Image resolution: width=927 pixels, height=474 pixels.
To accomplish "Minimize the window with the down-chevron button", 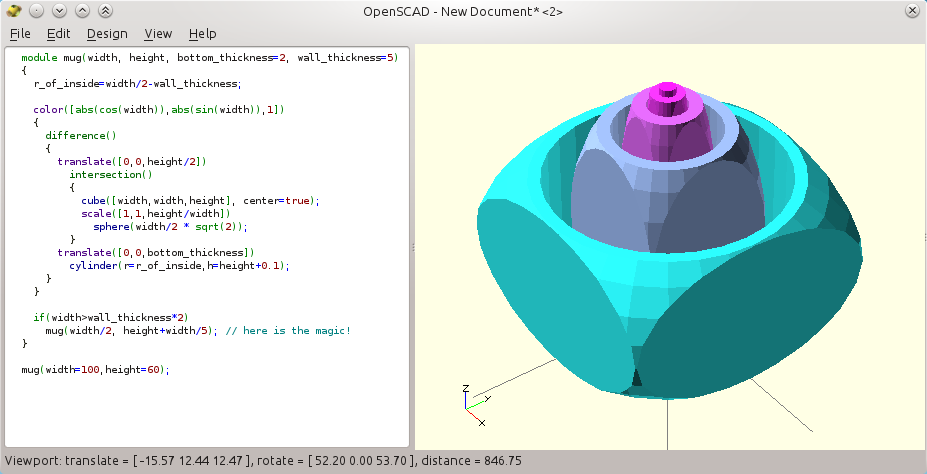I will pos(59,10).
